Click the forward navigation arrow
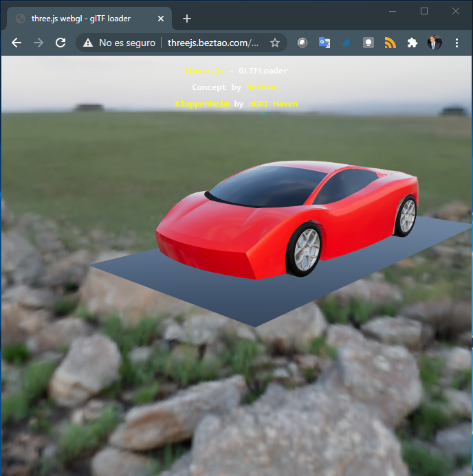 pyautogui.click(x=38, y=43)
